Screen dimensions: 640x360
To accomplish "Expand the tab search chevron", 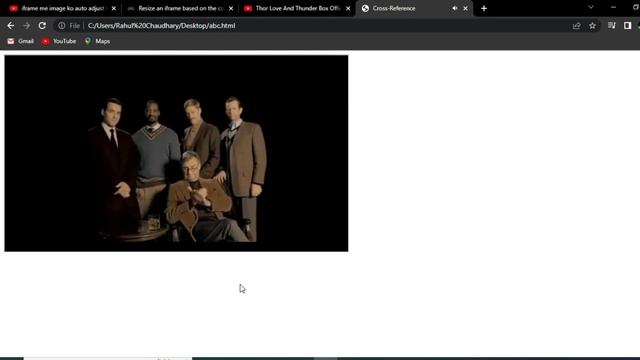I will pos(591,7).
